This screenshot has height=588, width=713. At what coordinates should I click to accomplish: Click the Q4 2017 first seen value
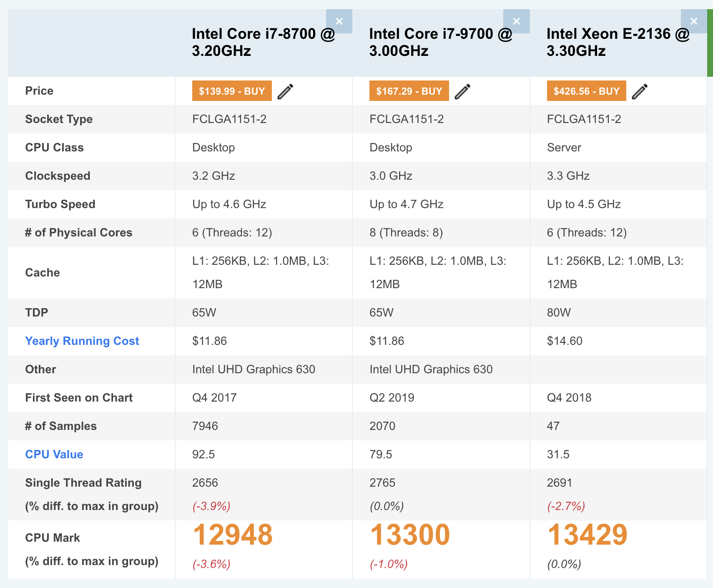tap(214, 397)
